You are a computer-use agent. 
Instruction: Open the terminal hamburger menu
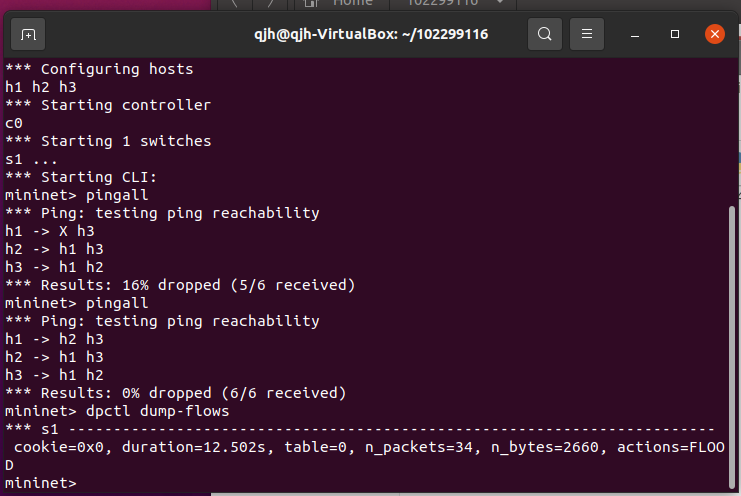(586, 34)
